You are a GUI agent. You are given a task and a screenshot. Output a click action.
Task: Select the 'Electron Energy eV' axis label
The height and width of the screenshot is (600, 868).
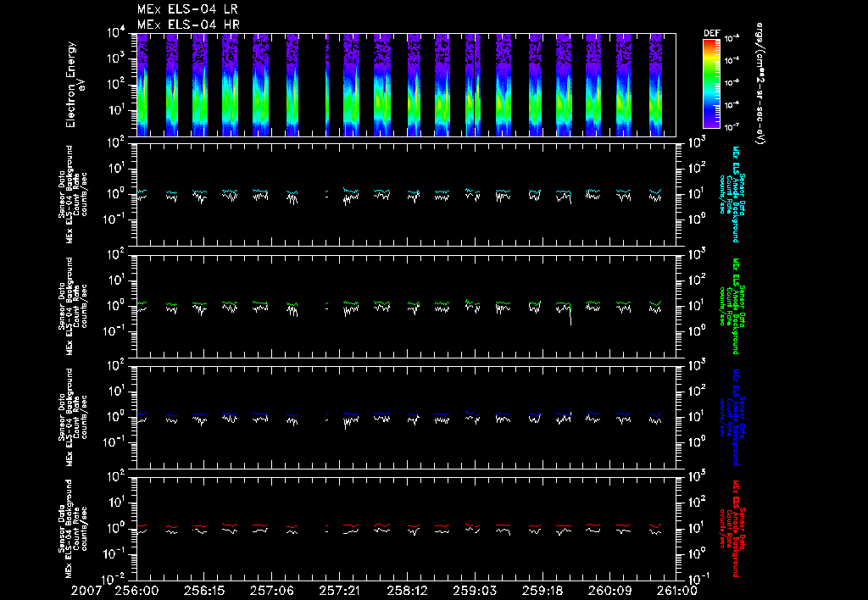[75, 85]
